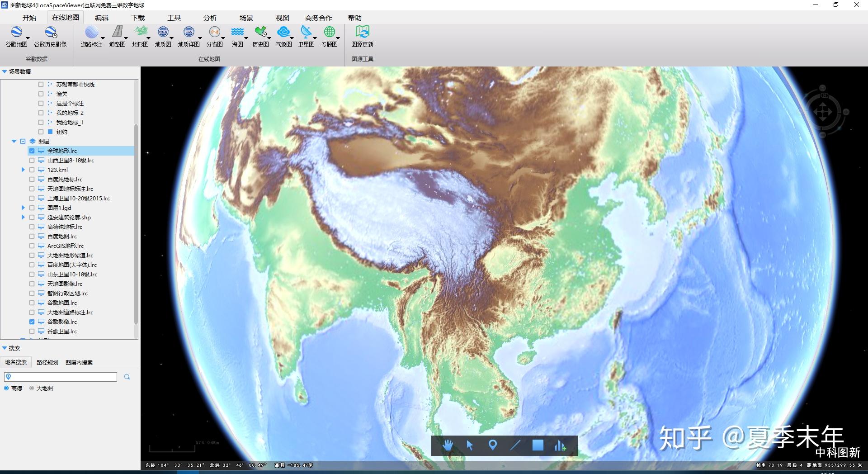Open the 历史图 history map icon
868x474 pixels.
coord(260,36)
